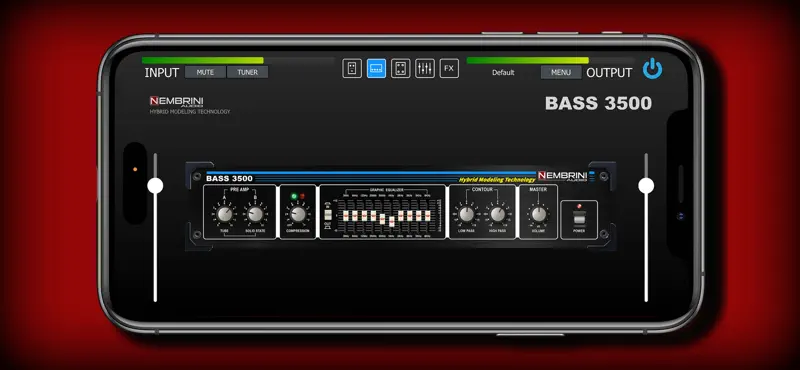Click the green compression LED indicator
Image resolution: width=800 pixels, height=370 pixels.
coord(293,196)
